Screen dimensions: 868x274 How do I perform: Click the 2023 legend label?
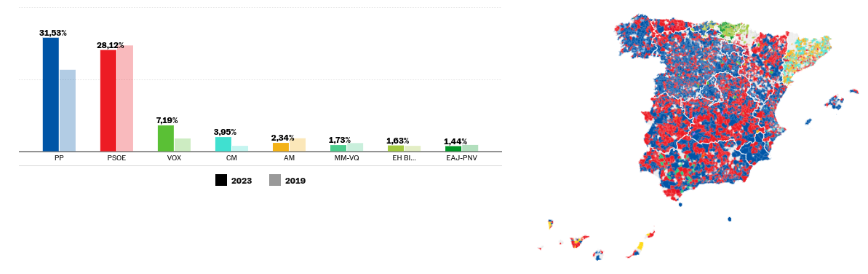tap(242, 181)
